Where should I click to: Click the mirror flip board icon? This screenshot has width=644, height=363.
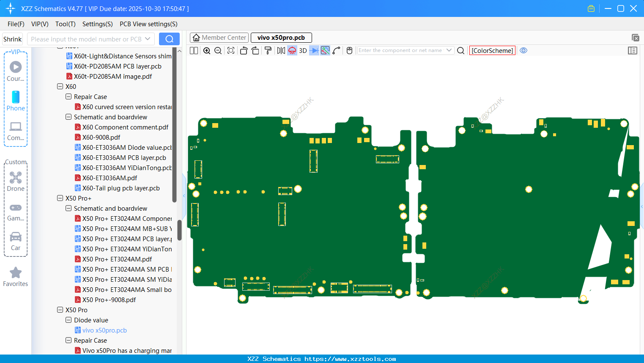[x=281, y=51]
